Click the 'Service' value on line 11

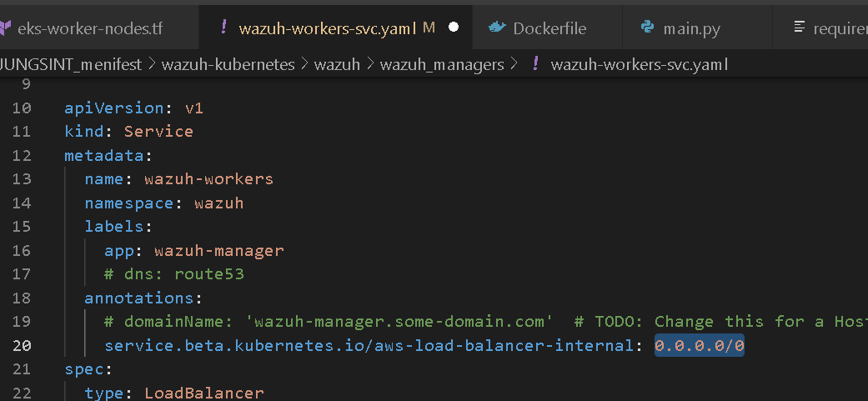point(159,132)
